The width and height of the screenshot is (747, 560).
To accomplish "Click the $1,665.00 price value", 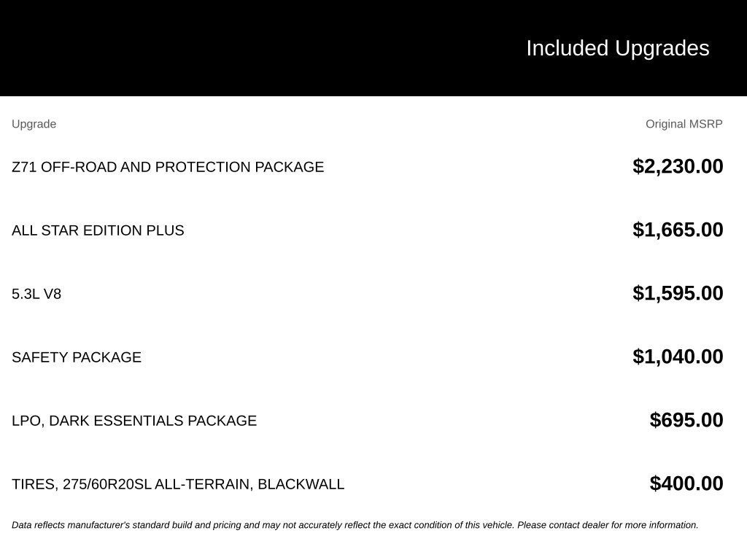I will 678,230.
